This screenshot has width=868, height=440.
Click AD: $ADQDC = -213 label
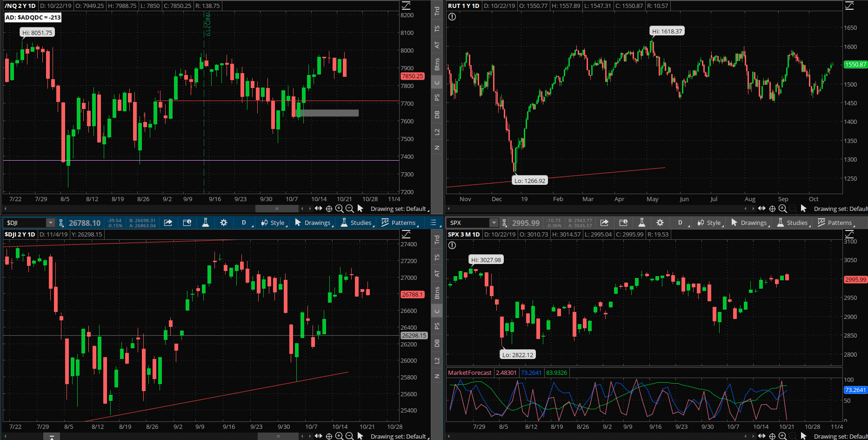pos(33,17)
